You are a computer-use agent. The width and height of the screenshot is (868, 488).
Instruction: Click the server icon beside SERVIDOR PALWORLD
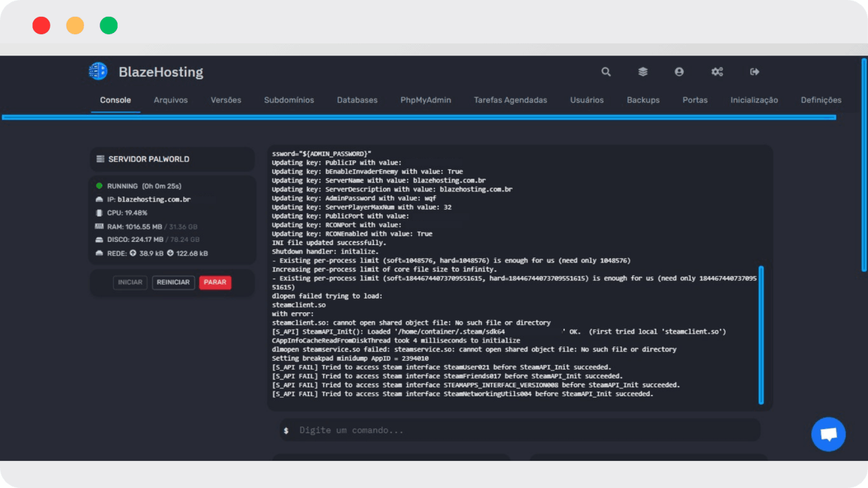pos(100,159)
